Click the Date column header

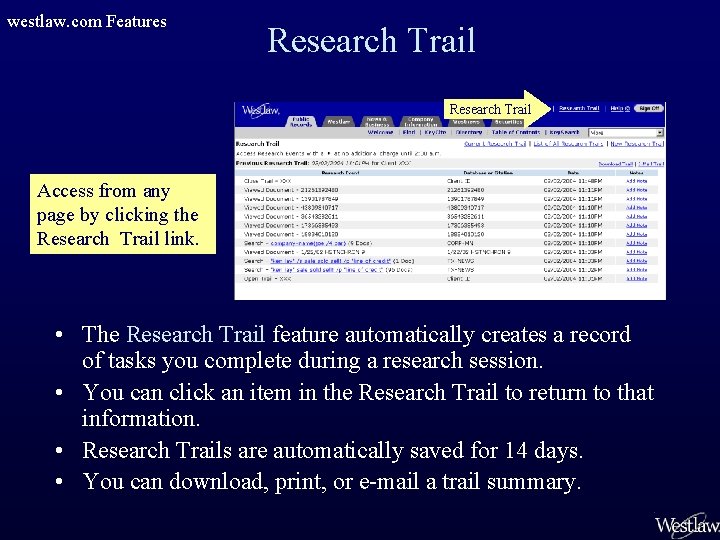(x=573, y=173)
